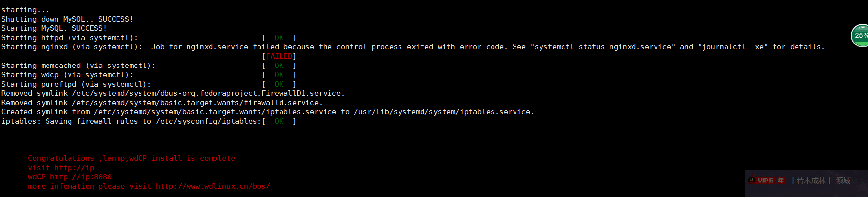Viewport: 868px width, 197px height.
Task: Click the "journalctl -xe" command text
Action: (x=733, y=47)
